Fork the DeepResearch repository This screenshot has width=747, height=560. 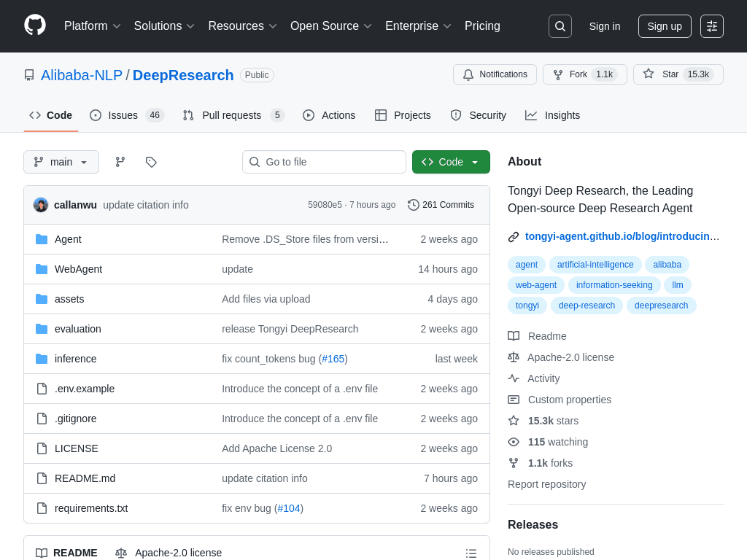pyautogui.click(x=584, y=74)
